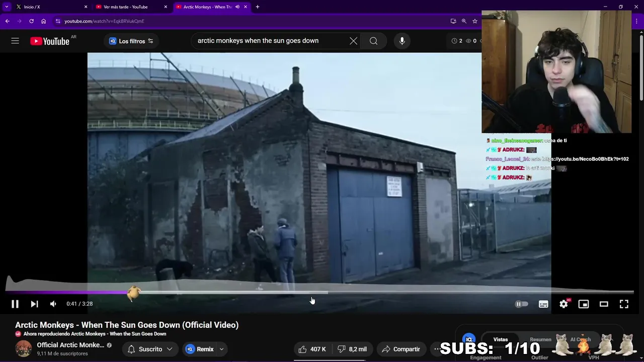Open a new browser tab
644x362 pixels.
[258, 7]
